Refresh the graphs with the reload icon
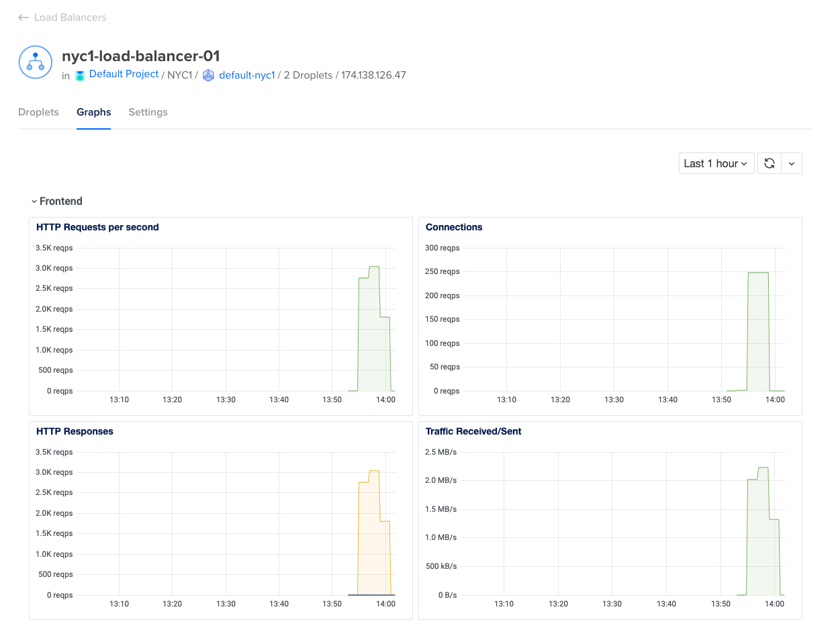 point(769,163)
